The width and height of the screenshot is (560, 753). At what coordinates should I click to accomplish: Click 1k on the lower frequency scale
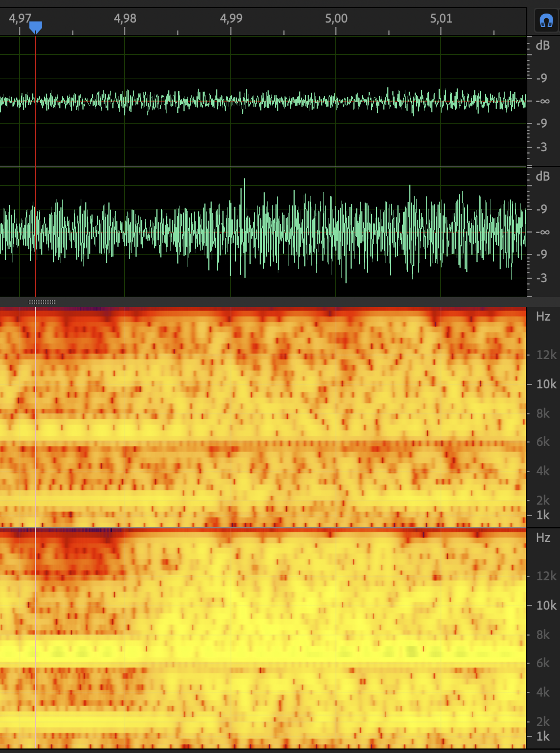point(542,737)
